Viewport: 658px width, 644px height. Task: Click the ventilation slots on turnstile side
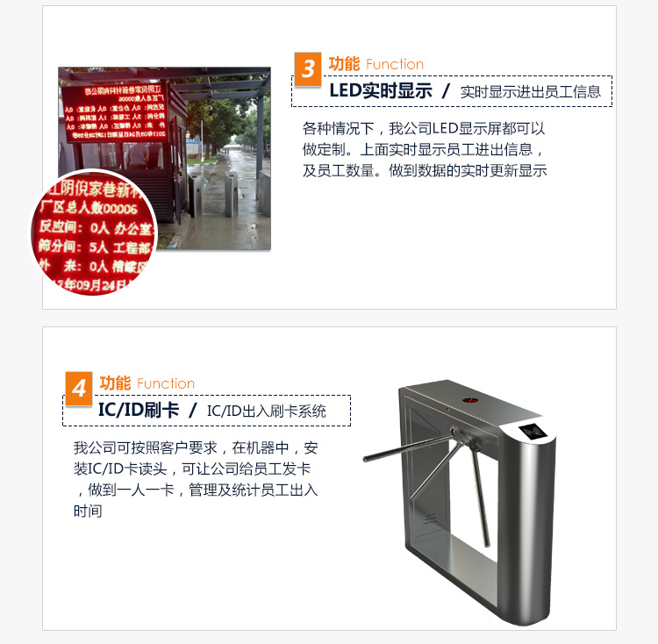pyautogui.click(x=431, y=518)
